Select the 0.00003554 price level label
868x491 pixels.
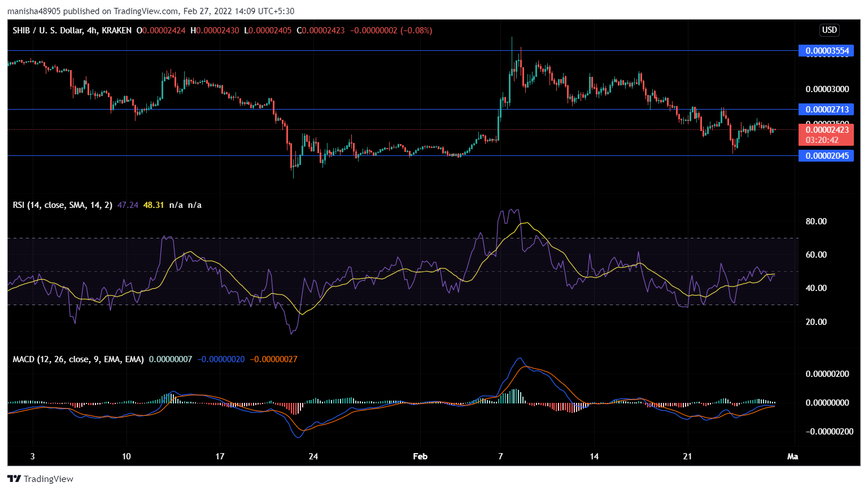826,51
